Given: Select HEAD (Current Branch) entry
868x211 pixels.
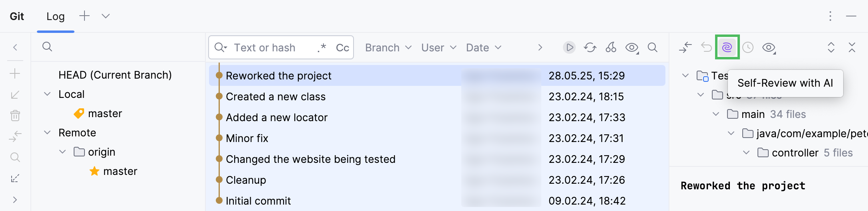Looking at the screenshot, I should (x=115, y=75).
